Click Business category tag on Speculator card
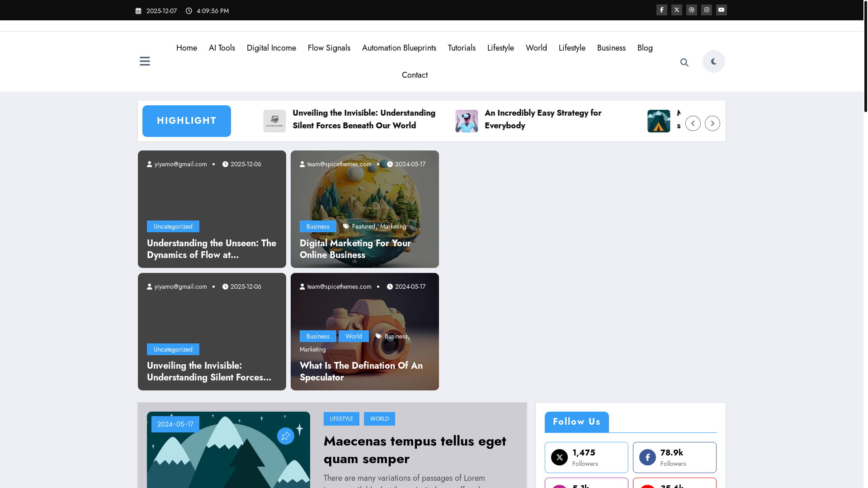868x488 pixels. point(318,336)
